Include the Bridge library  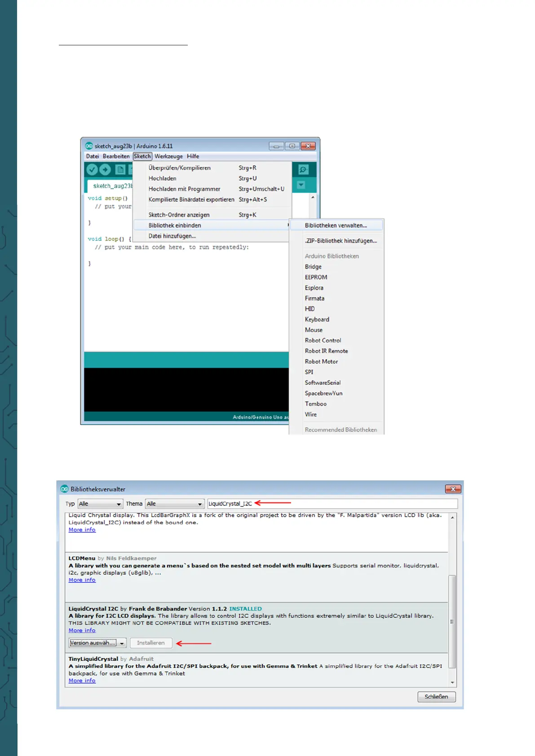click(x=336, y=267)
